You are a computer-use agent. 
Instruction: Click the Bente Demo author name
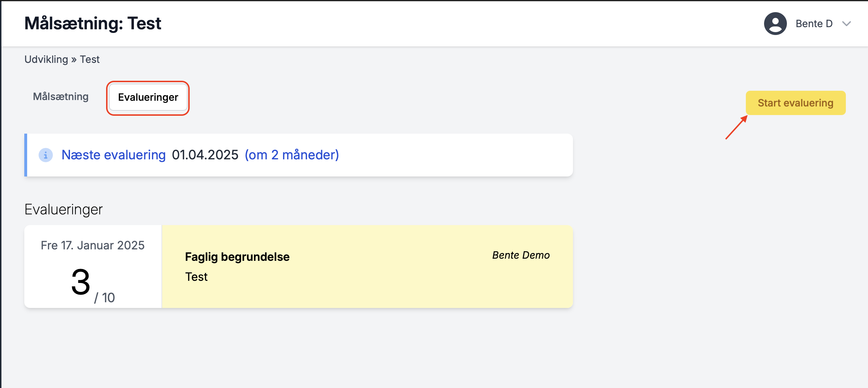coord(521,255)
